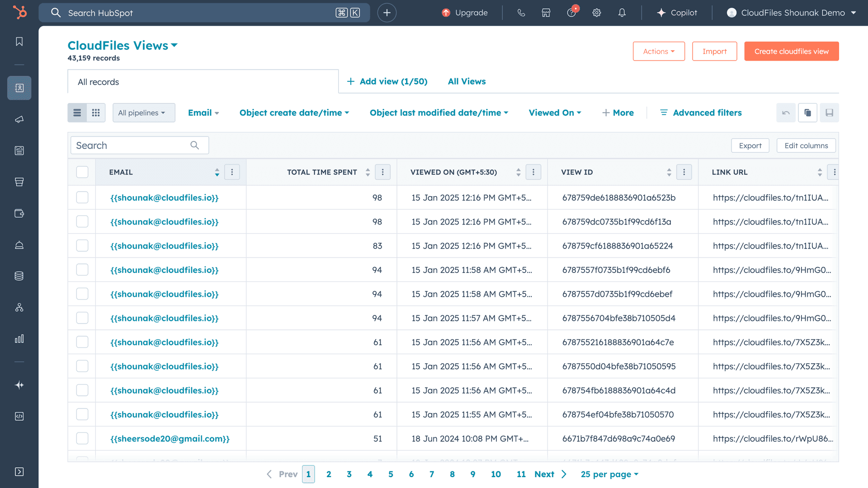Viewport: 868px width, 488px height.
Task: Open the Breeze AI sparkle icon in sidebar
Action: (19, 385)
